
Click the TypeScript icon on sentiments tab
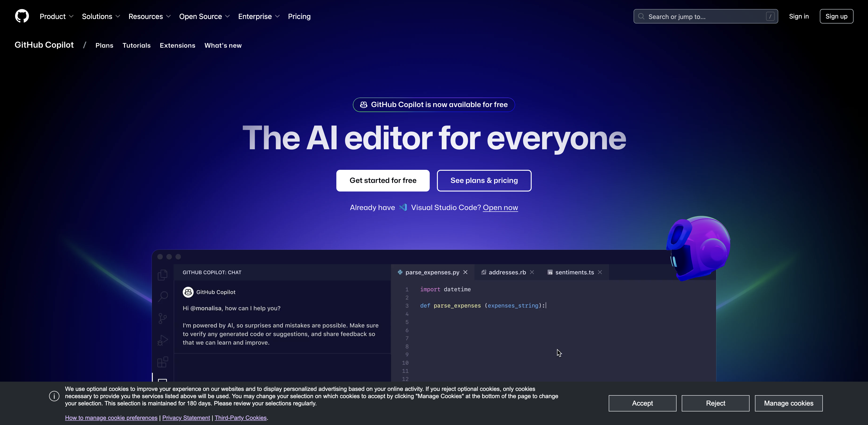coord(550,273)
